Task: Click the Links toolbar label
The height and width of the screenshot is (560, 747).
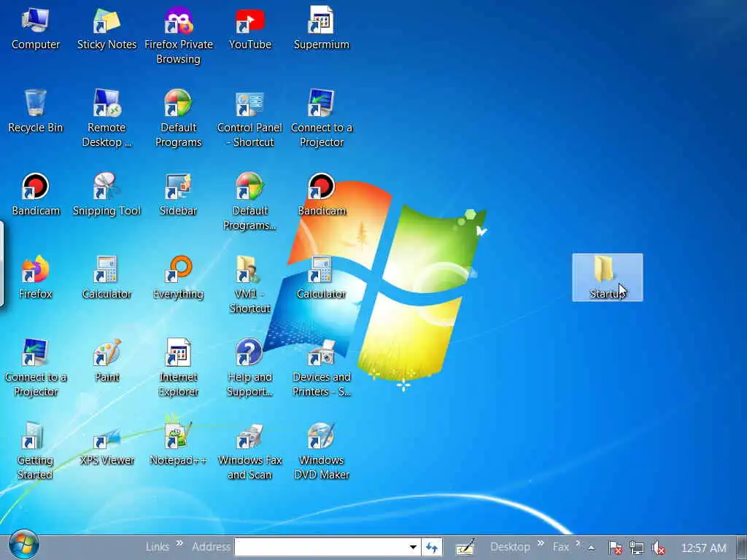Action: point(158,547)
